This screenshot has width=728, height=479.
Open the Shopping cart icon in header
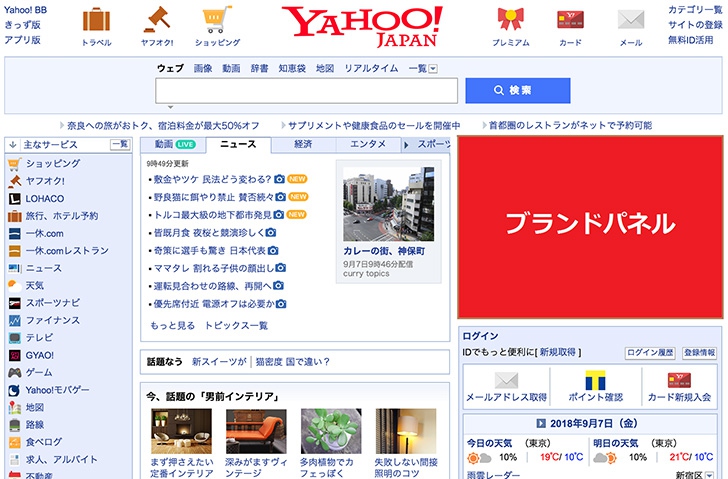pyautogui.click(x=217, y=19)
